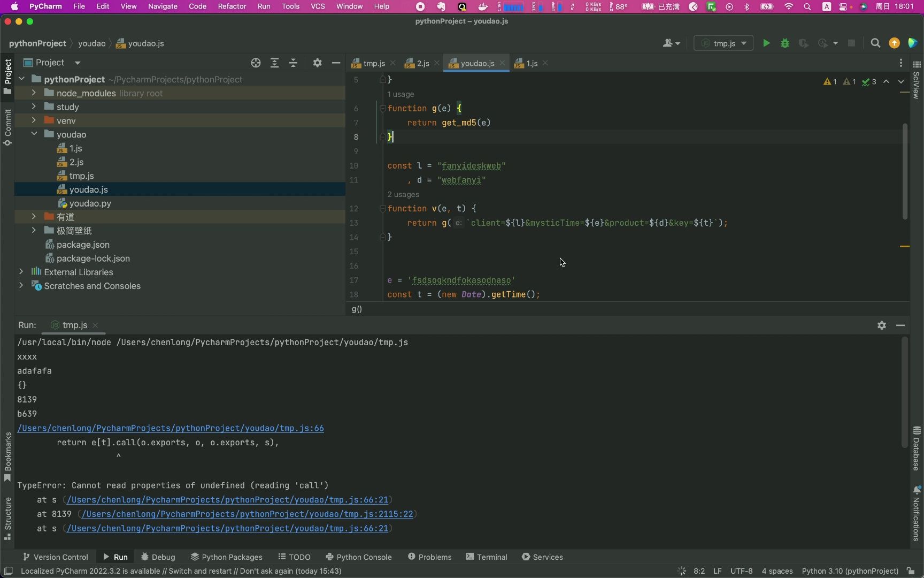Click the Debug bug icon in toolbar
924x578 pixels.
(785, 43)
